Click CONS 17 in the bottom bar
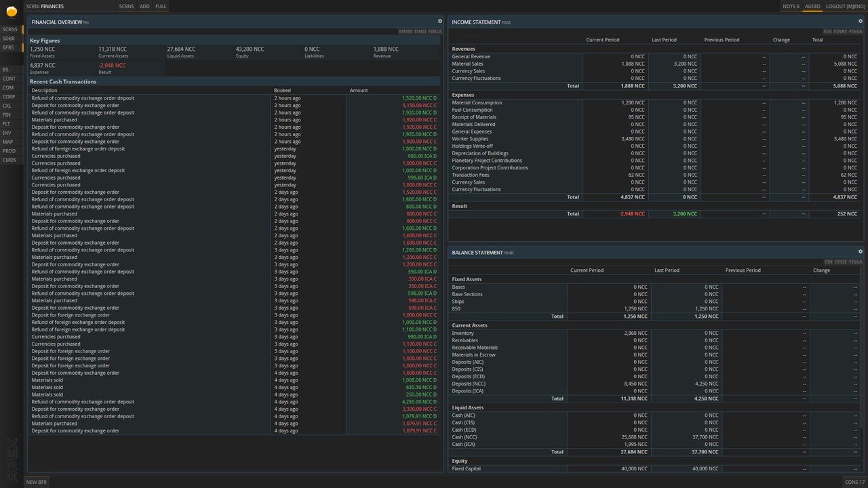 point(854,482)
